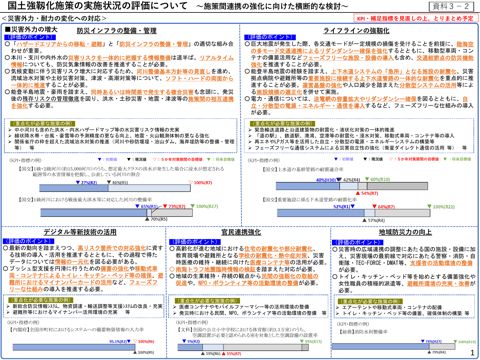Click the blue 評価のポイント label under デジタル等新技術
Image resolution: width=480 pixels, height=360 pixels.
29,241
